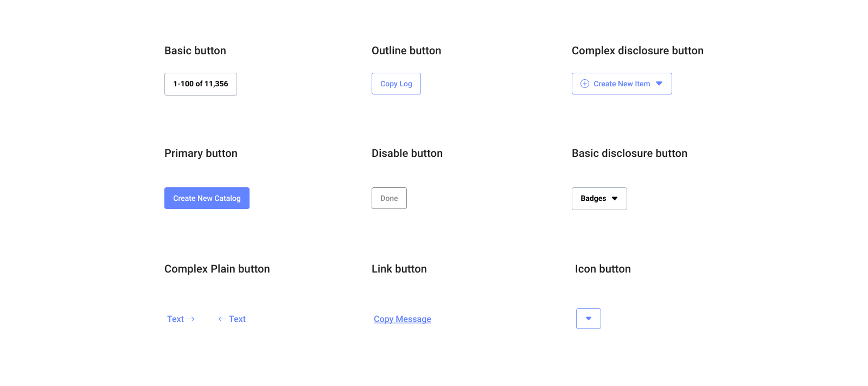Click the Icon button heading

603,269
